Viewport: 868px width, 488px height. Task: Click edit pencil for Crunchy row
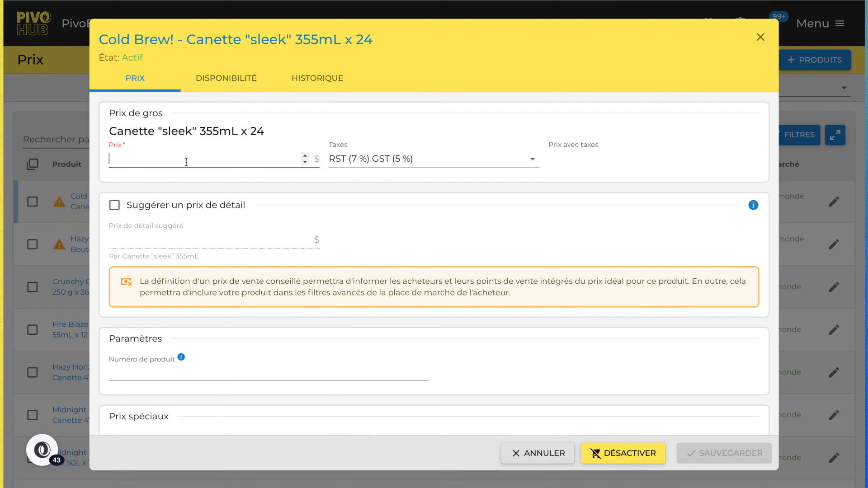[x=834, y=287]
